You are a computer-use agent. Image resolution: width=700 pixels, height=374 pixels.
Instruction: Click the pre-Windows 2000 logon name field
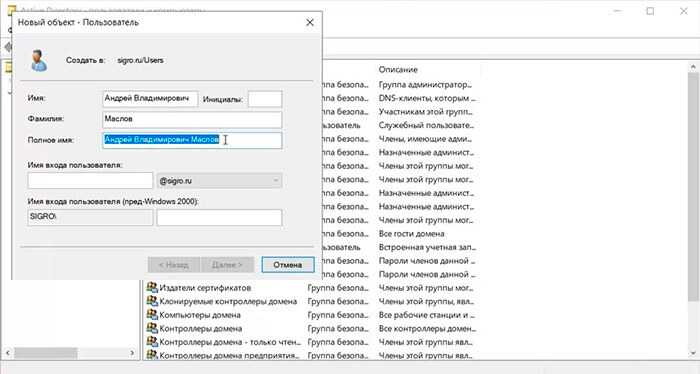coord(219,218)
